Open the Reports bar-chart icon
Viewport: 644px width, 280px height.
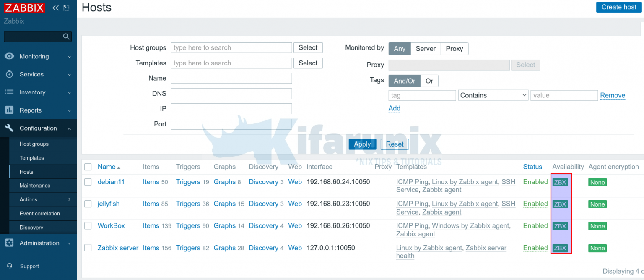coord(10,110)
